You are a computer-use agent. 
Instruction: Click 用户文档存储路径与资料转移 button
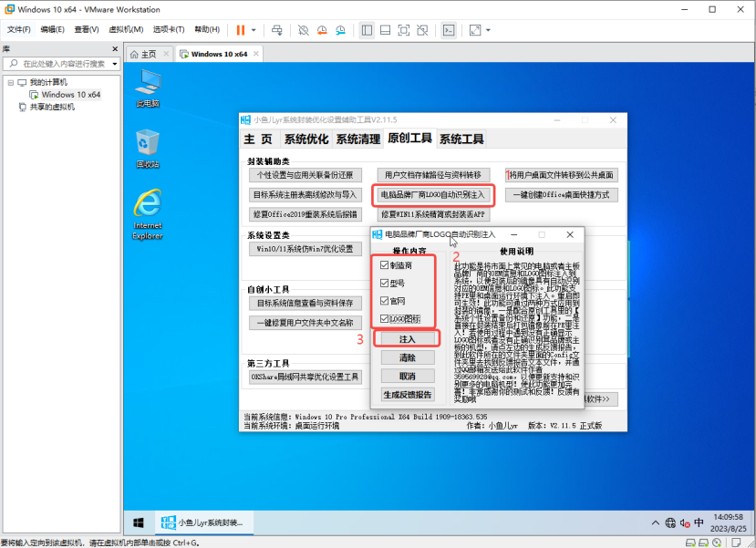(433, 175)
